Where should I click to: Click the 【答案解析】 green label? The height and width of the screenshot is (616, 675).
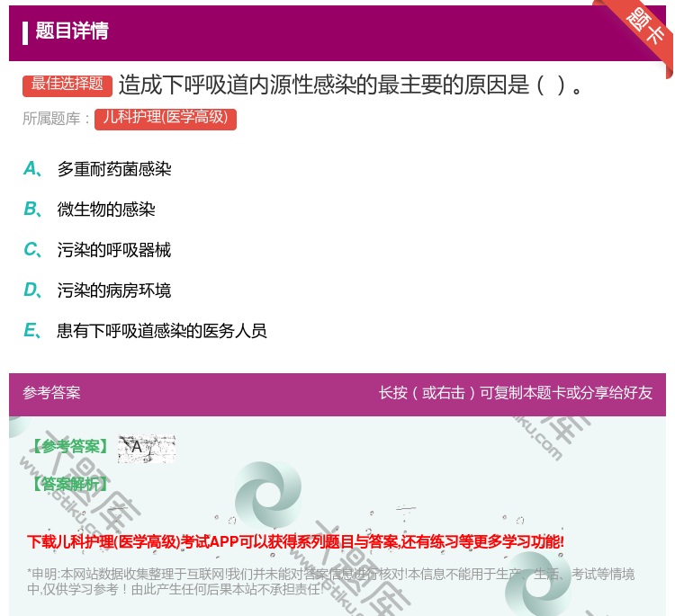(70, 485)
